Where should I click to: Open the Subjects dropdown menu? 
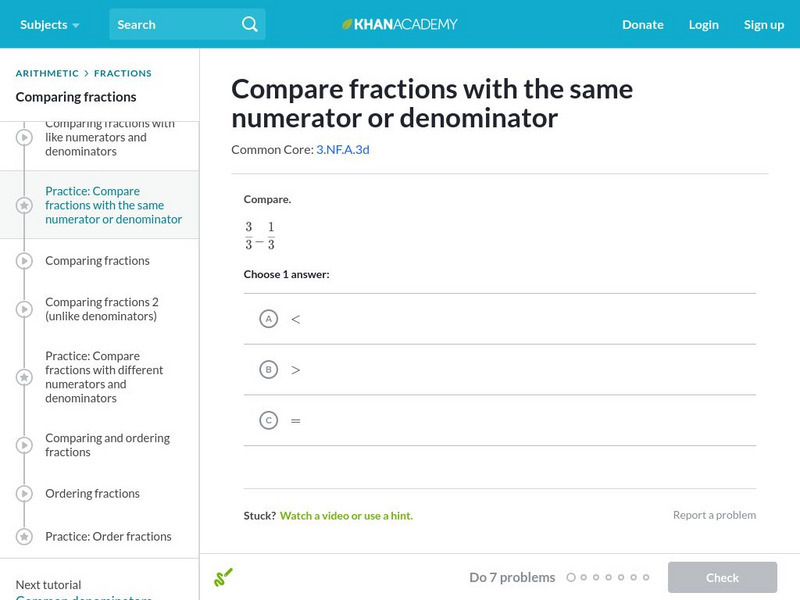point(49,24)
